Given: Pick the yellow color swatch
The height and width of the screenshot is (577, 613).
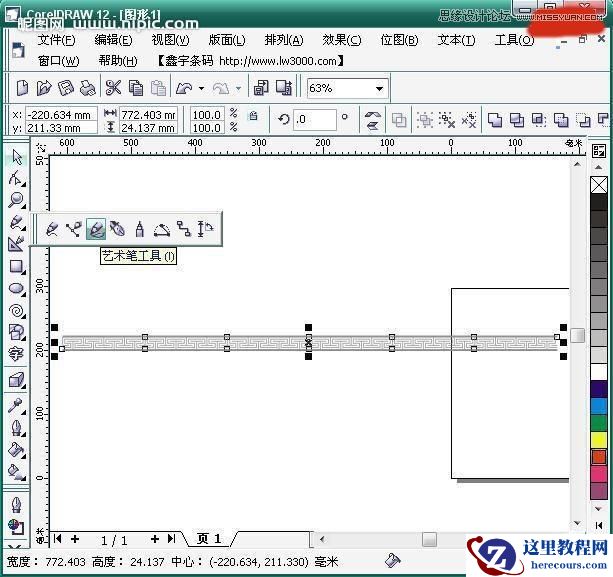Looking at the screenshot, I should tap(599, 440).
